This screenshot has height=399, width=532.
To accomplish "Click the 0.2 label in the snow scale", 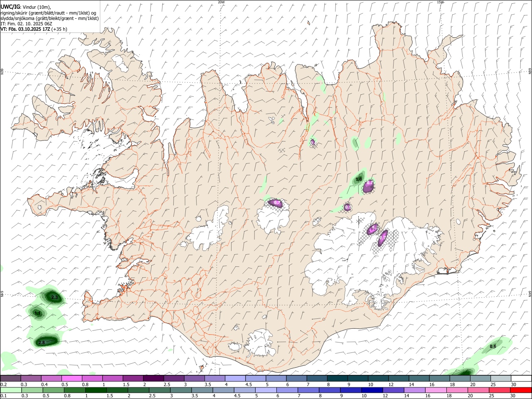I will click(x=3, y=384).
